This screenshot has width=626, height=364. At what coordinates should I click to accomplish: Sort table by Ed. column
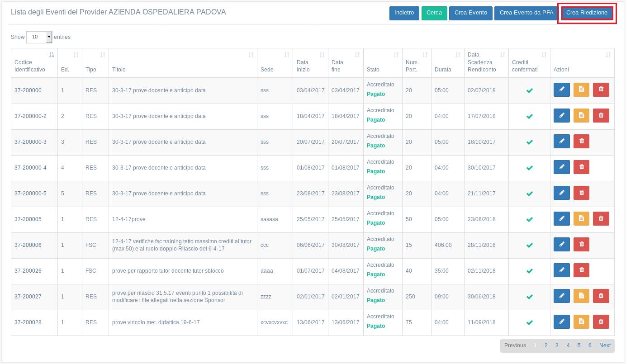(70, 63)
